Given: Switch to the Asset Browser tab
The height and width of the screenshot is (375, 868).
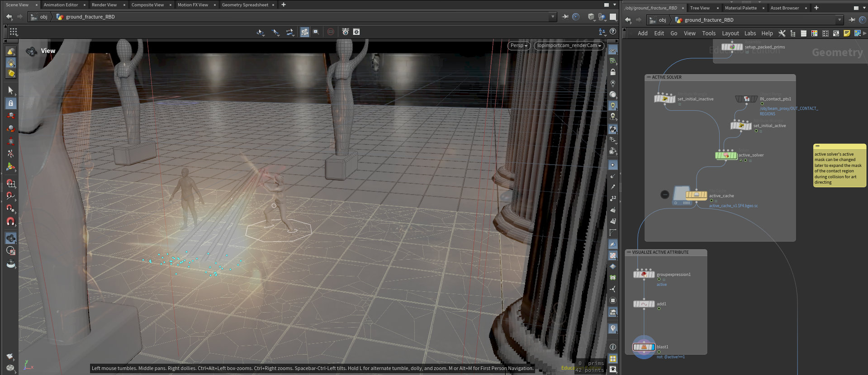Looking at the screenshot, I should pyautogui.click(x=785, y=8).
